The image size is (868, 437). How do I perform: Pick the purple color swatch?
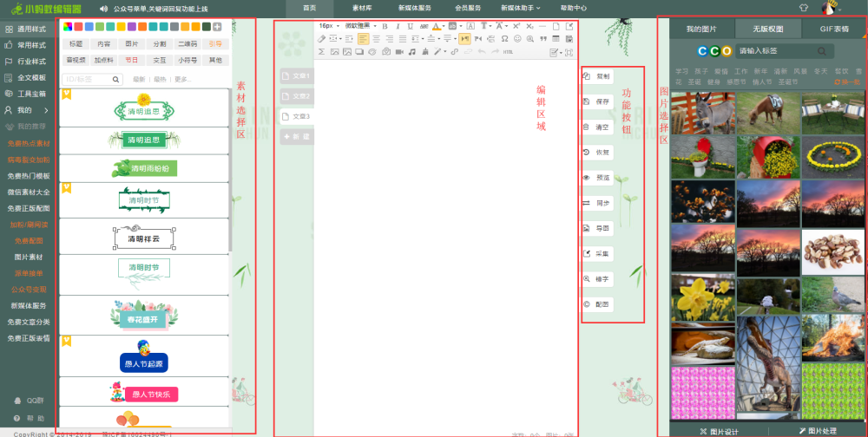132,27
